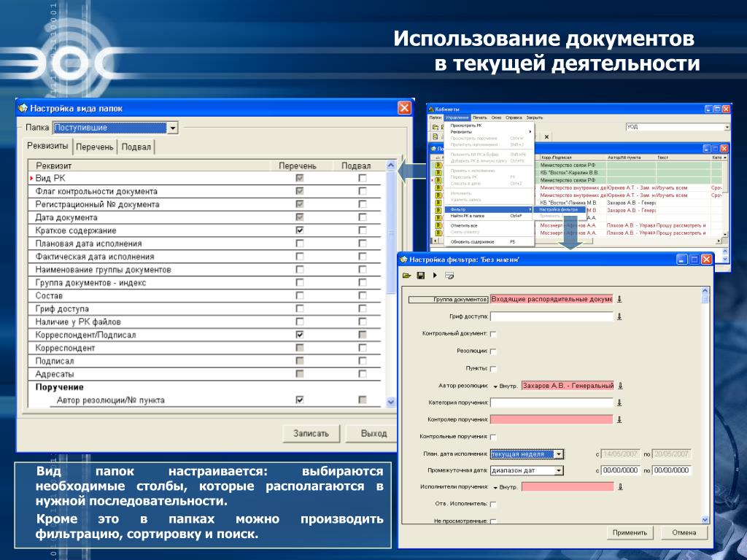Expand the Реквизиты submenu in Управление menu
Image resolution: width=747 pixels, height=560 pixels.
click(x=489, y=132)
